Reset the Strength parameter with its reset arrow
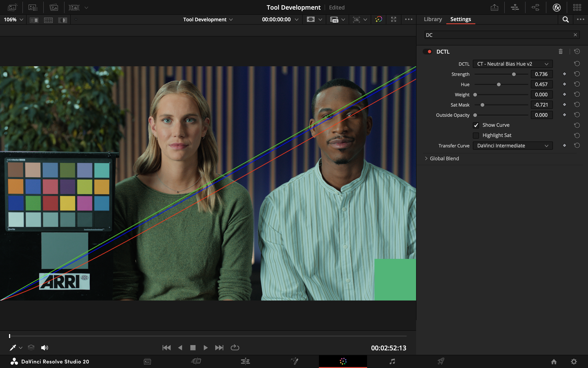Viewport: 588px width, 368px height. (577, 74)
